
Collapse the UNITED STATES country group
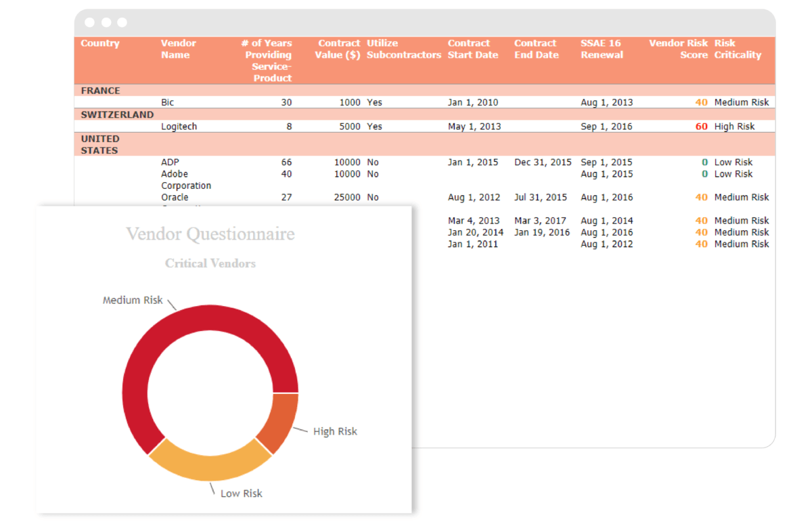(100, 144)
